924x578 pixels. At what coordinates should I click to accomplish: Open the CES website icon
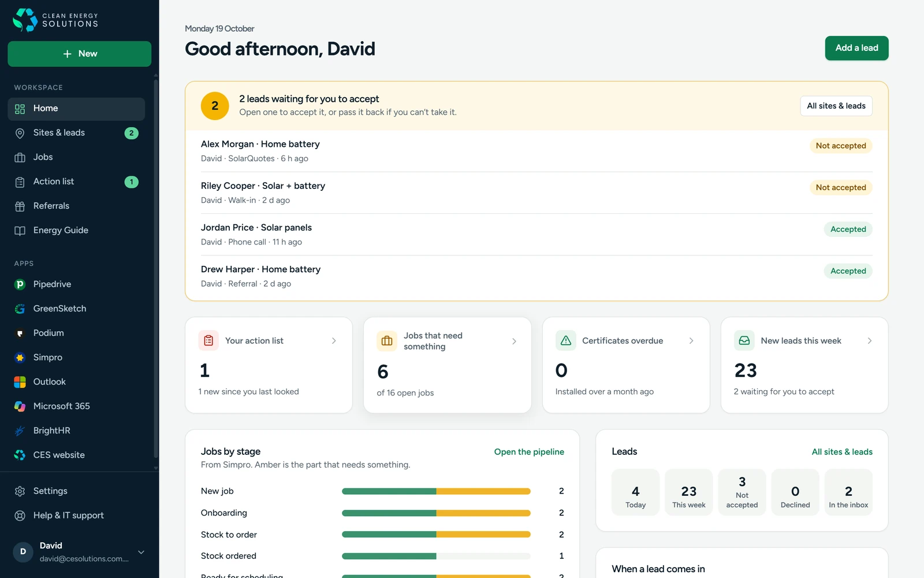tap(20, 455)
